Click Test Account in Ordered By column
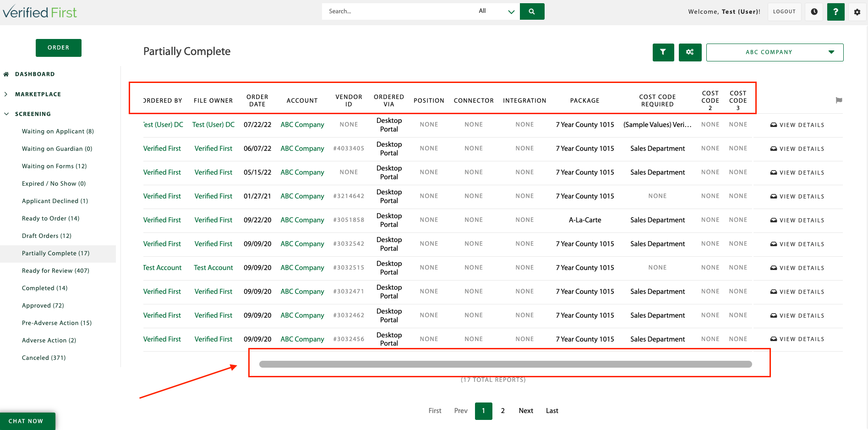Viewport: 868px width, 430px height. tap(162, 268)
